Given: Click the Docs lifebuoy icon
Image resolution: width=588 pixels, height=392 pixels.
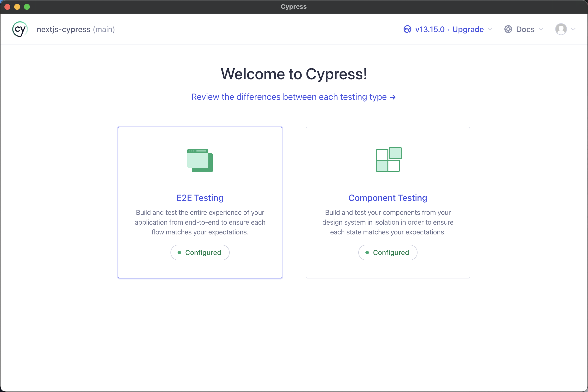Looking at the screenshot, I should [508, 29].
